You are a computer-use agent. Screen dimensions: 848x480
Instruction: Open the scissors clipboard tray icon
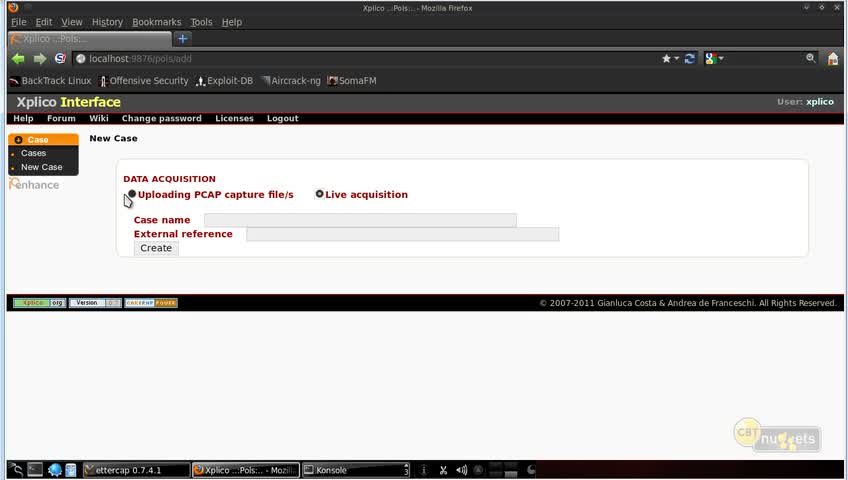click(x=443, y=470)
